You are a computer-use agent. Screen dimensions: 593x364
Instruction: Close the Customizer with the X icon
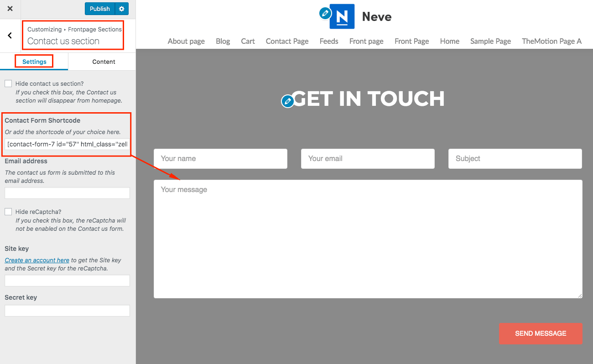[10, 9]
